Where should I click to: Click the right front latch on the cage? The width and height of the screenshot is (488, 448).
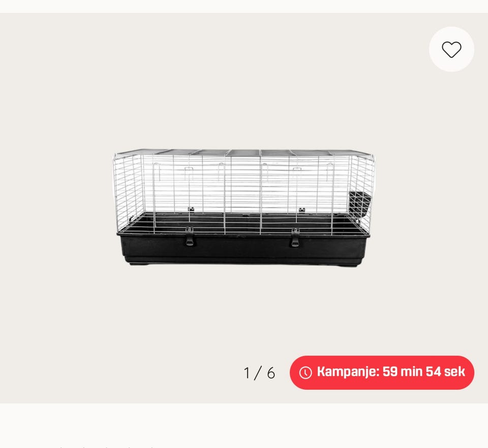[x=295, y=237]
